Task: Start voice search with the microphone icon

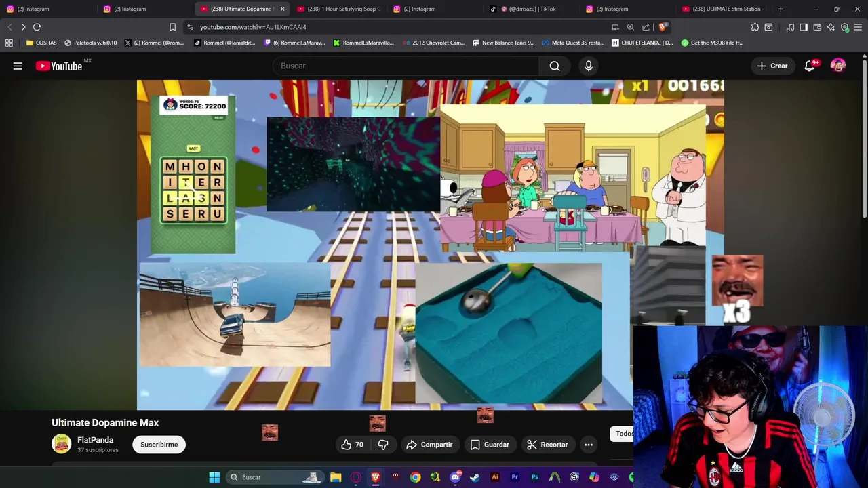Action: pyautogui.click(x=589, y=66)
